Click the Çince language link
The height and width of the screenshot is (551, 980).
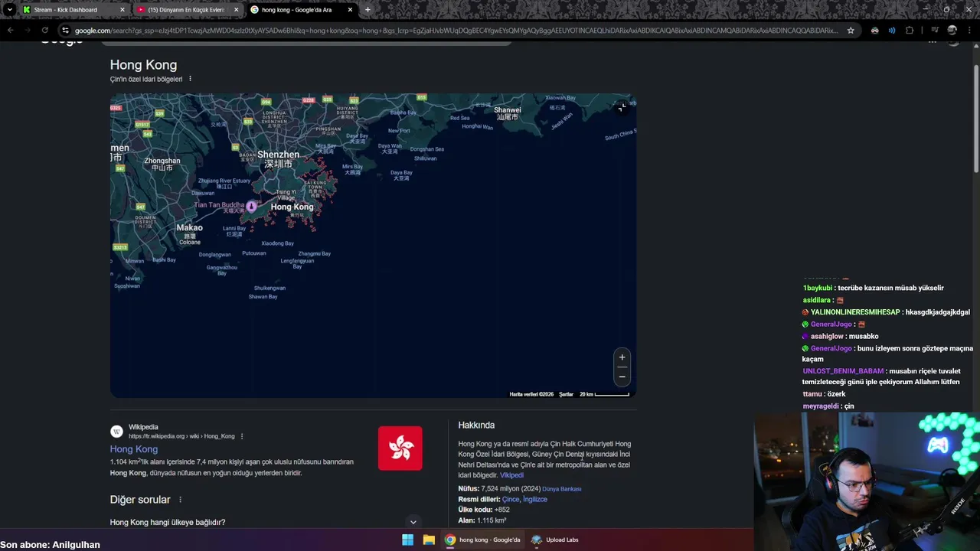click(511, 499)
